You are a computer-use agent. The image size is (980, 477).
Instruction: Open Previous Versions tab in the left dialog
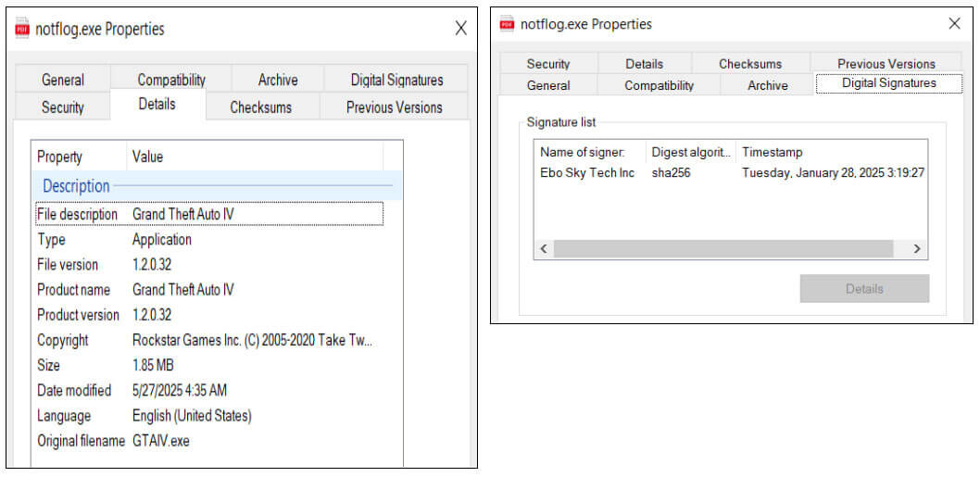tap(394, 107)
